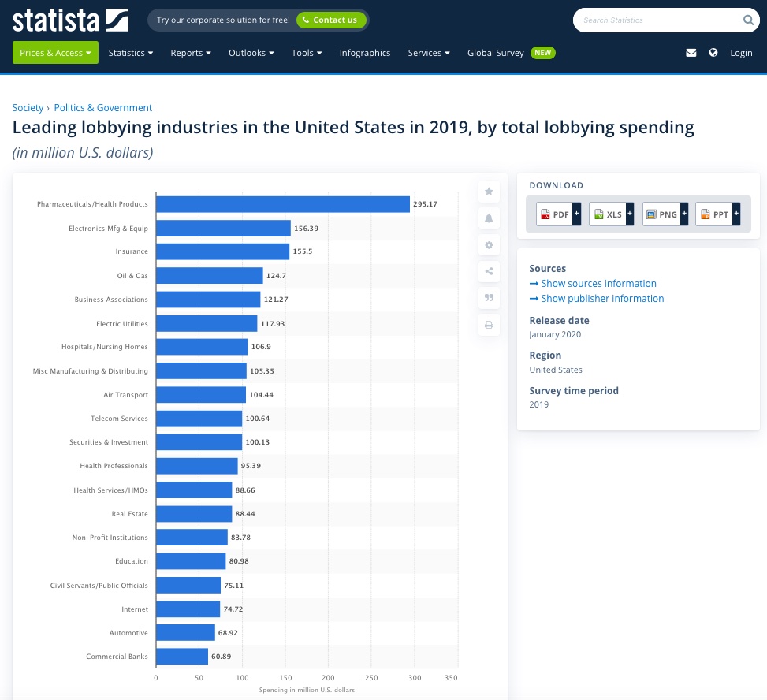Expand the Outlooks menu

pyautogui.click(x=251, y=53)
